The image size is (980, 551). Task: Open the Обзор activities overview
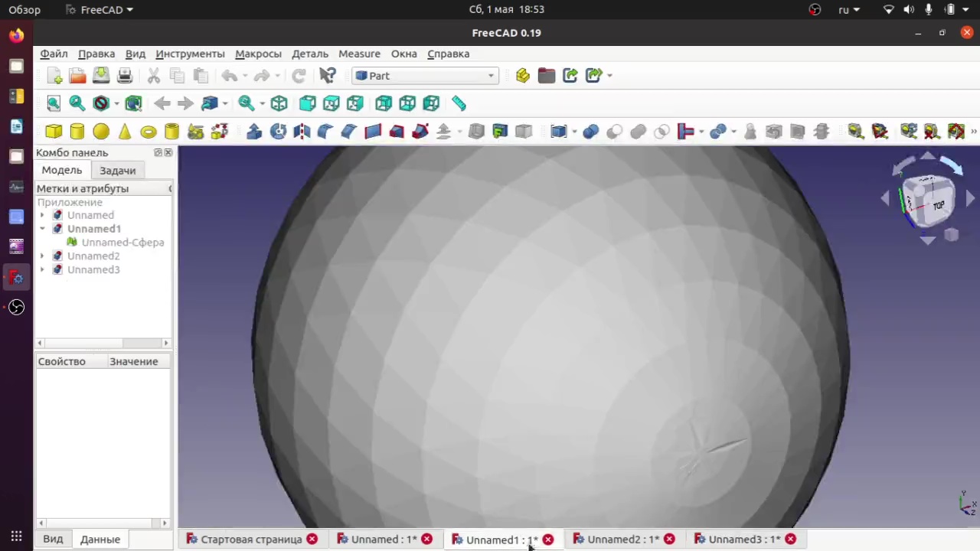(x=24, y=9)
